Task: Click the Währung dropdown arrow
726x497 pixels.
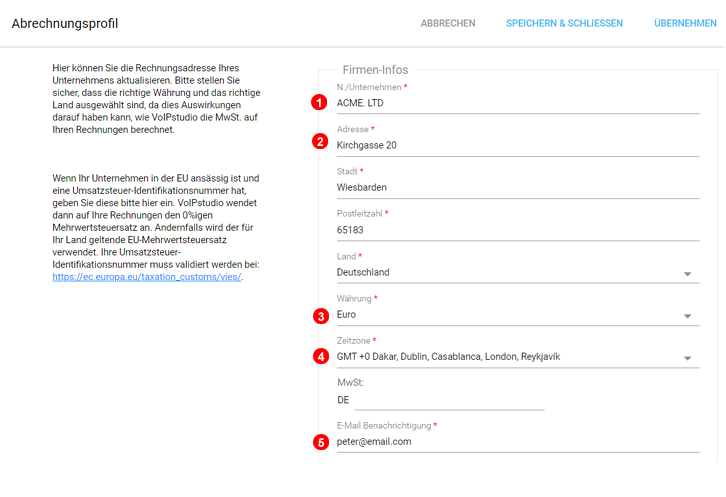Action: click(x=687, y=316)
